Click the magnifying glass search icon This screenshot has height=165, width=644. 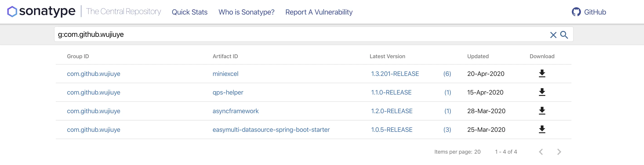[564, 35]
